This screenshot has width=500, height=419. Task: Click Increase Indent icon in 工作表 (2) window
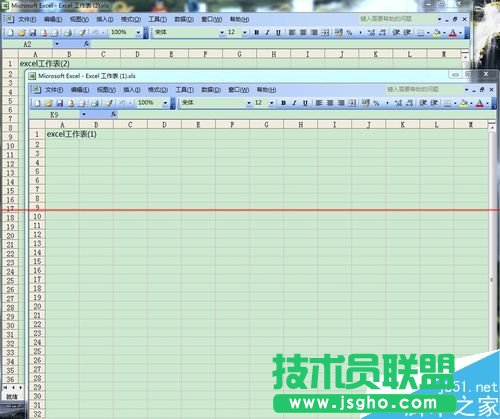pyautogui.click(x=407, y=33)
